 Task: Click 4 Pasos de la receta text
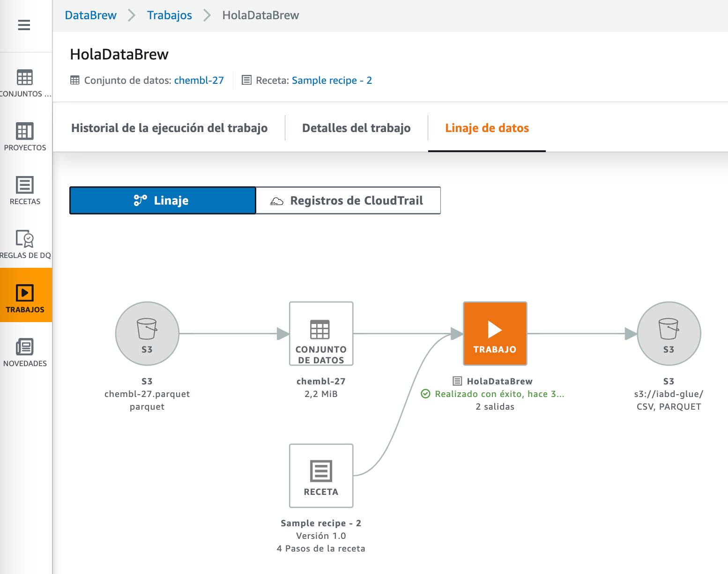pos(321,548)
